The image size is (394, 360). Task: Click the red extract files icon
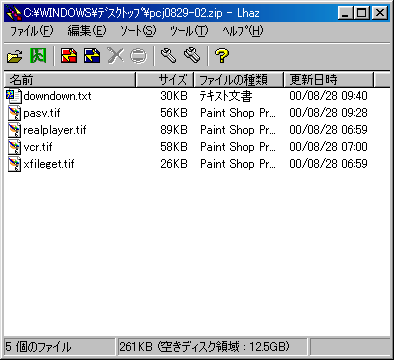69,56
